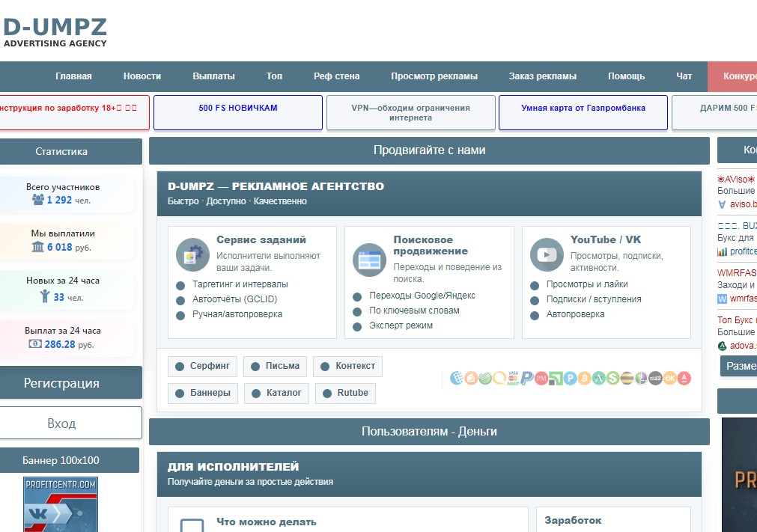Open Умная карта от Газпромбанка link
Image resolution: width=757 pixels, height=532 pixels.
tap(583, 108)
